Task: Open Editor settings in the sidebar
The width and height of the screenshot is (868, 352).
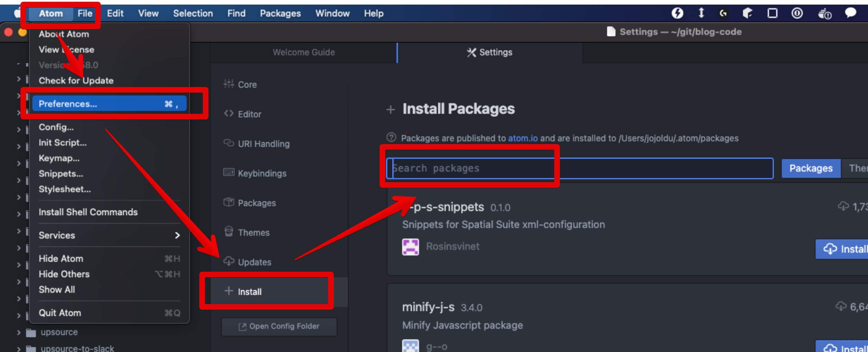Action: [x=243, y=114]
